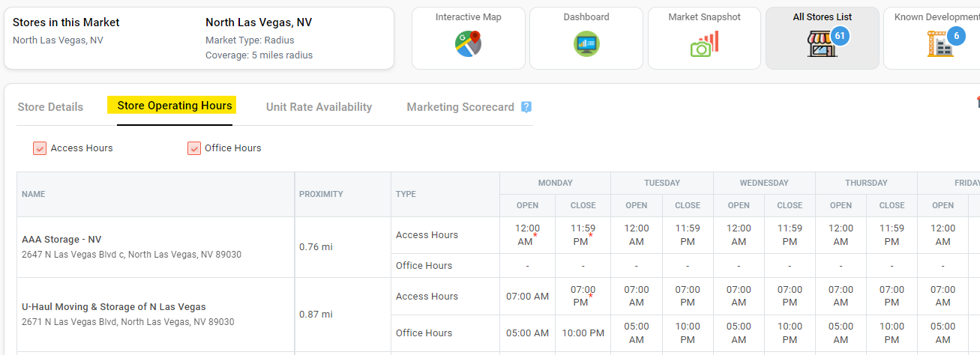Click the 0.87 mi proximity value
The width and height of the screenshot is (980, 355).
[316, 315]
